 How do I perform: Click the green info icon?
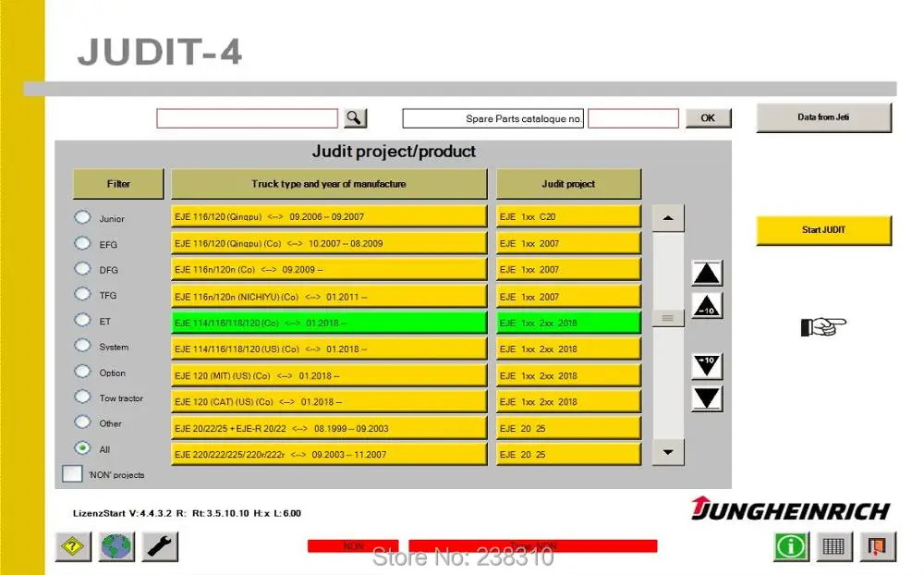coord(791,546)
